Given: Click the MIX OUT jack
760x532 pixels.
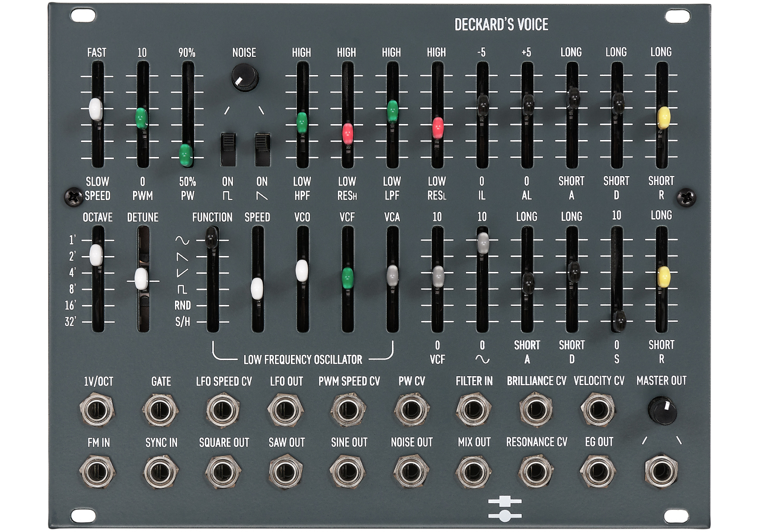Looking at the screenshot, I should pyautogui.click(x=473, y=472).
